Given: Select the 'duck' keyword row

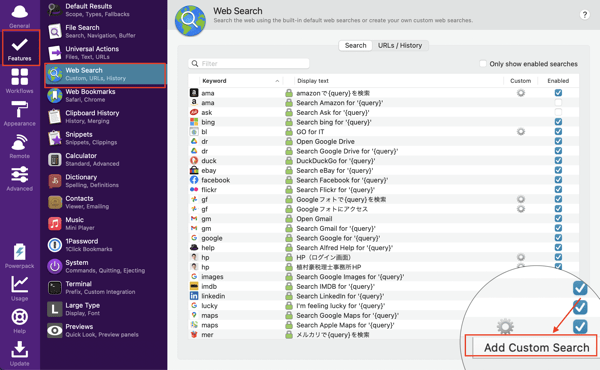Looking at the screenshot, I should coord(384,161).
